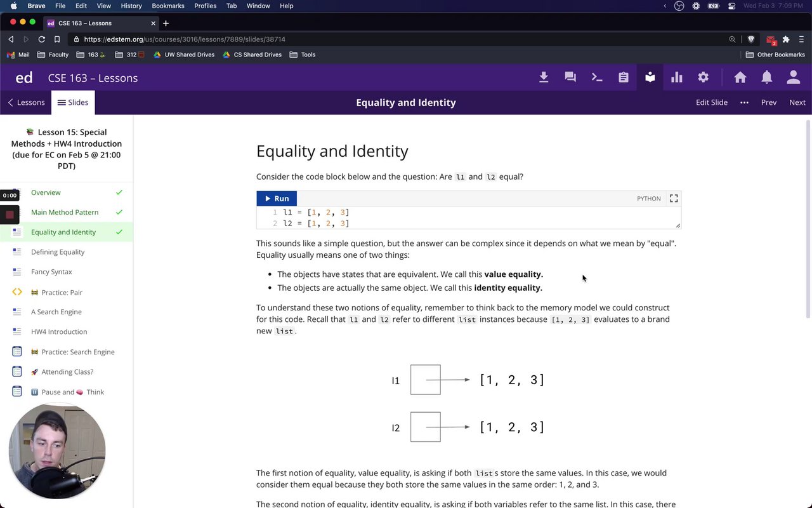Click Edit Slide
This screenshot has width=812, height=508.
pyautogui.click(x=712, y=102)
